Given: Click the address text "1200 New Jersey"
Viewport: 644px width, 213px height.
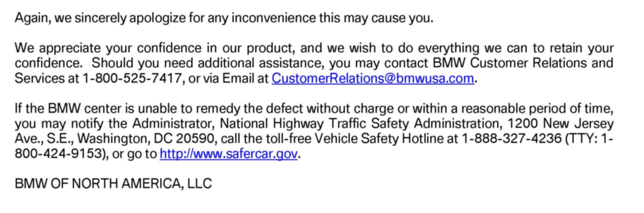Looking at the screenshot, I should [561, 124].
